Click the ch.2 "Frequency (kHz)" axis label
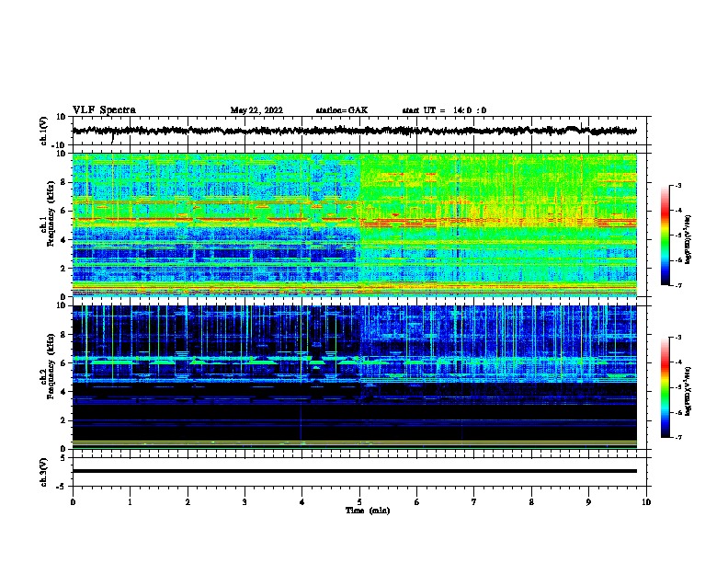 (x=51, y=366)
